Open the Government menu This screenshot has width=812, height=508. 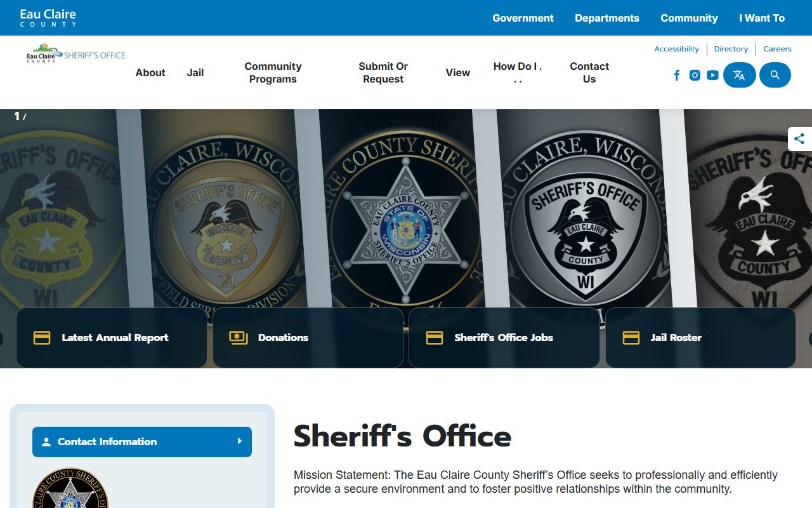point(523,18)
